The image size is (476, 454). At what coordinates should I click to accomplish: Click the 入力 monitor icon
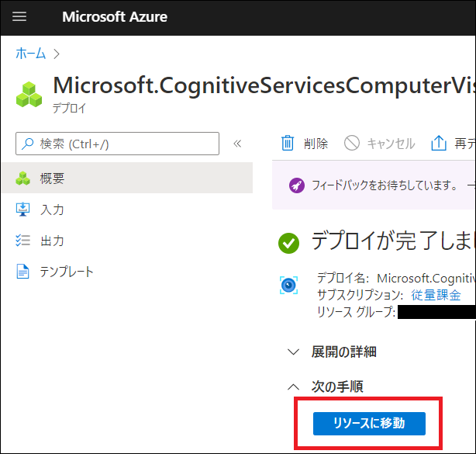pos(22,210)
